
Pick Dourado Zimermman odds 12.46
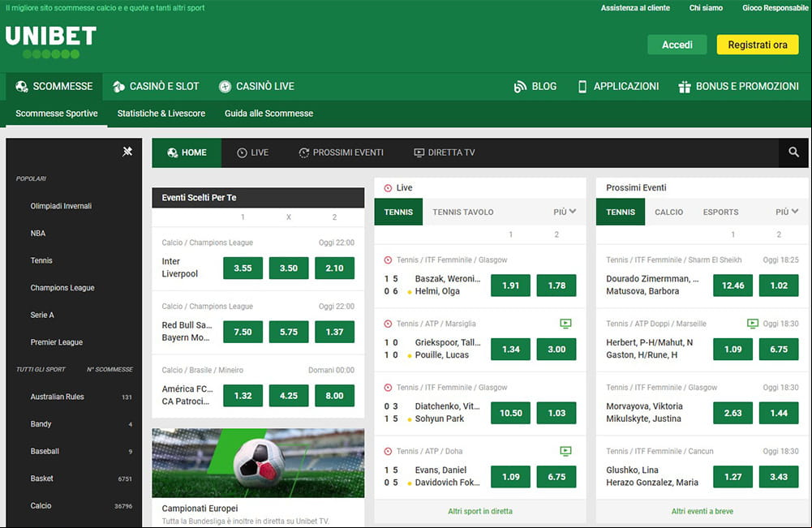(x=733, y=285)
